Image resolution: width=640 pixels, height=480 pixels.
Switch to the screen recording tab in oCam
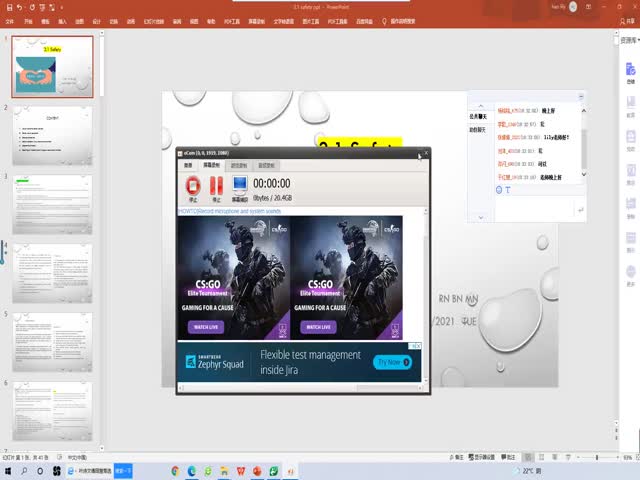coord(213,165)
